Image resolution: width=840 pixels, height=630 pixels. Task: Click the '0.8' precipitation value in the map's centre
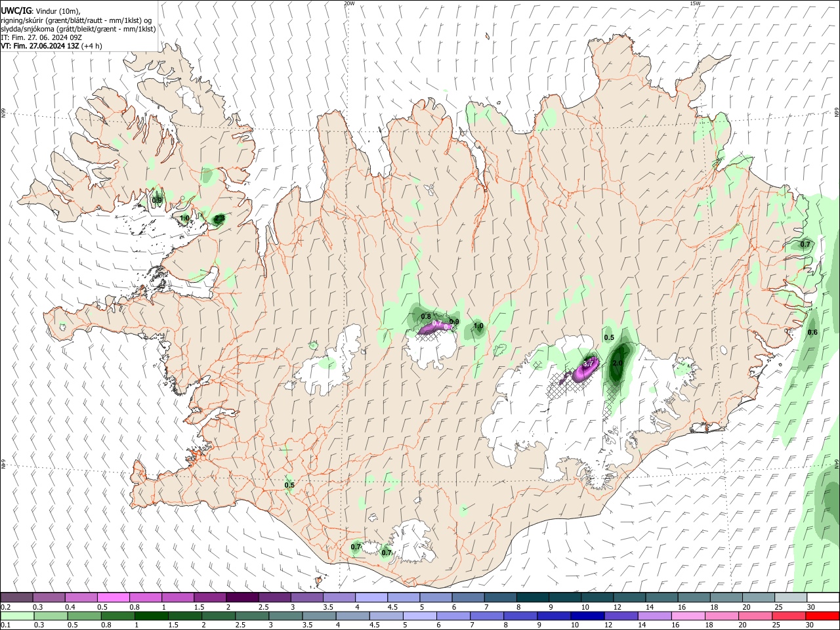(x=426, y=316)
